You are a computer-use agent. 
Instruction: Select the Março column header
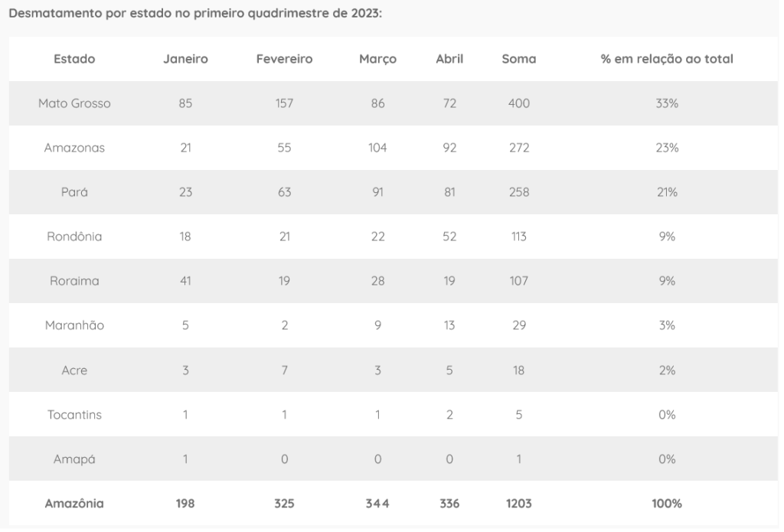[377, 59]
